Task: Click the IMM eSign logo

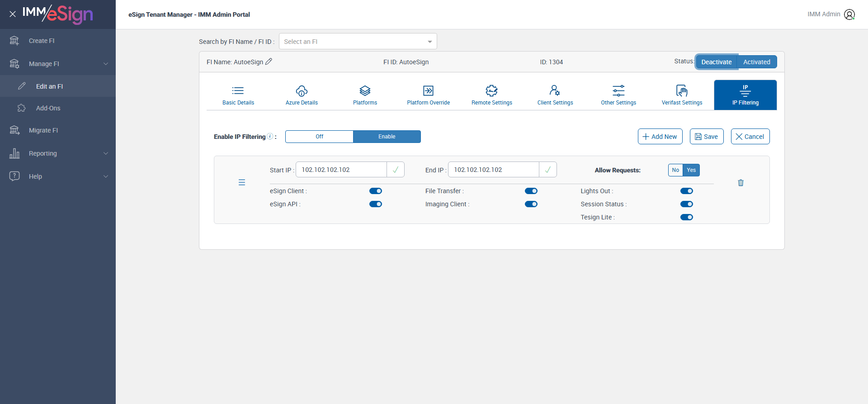Action: (57, 14)
